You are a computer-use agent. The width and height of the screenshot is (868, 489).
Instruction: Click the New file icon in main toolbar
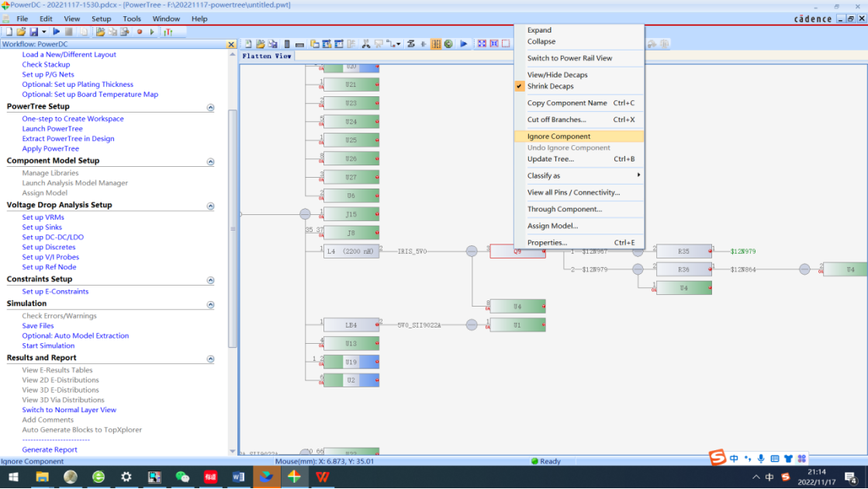[x=9, y=32]
